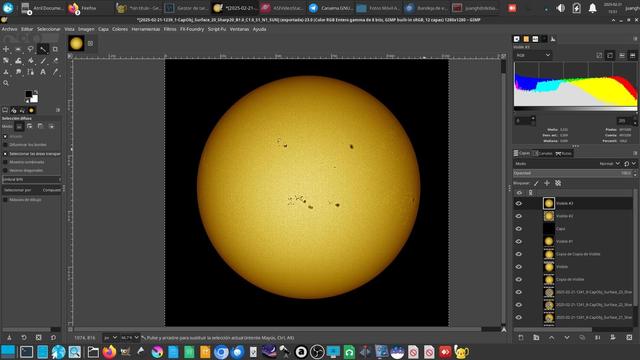Hide the Visible #1 layer
Image resolution: width=640 pixels, height=360 pixels.
point(519,241)
